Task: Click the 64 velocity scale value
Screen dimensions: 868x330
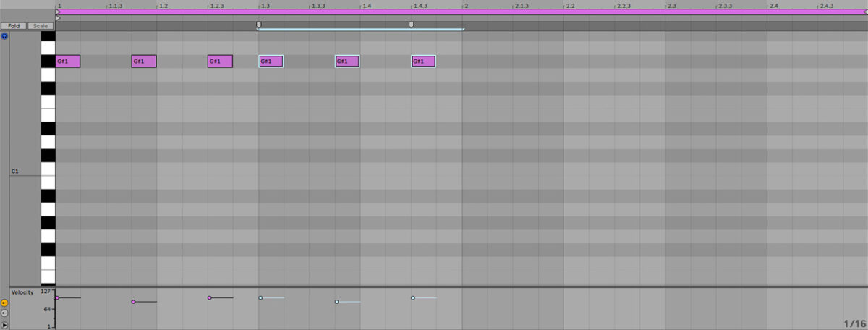Action: pyautogui.click(x=47, y=309)
